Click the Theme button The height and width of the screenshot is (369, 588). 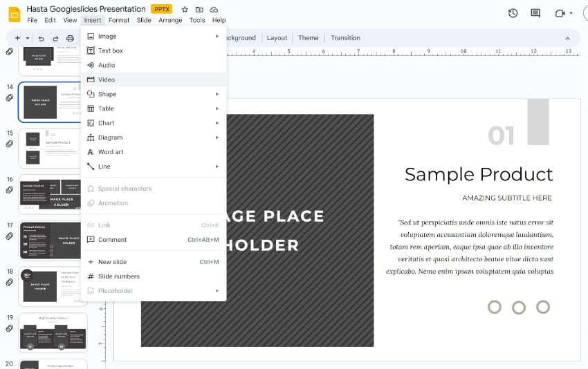click(x=308, y=38)
